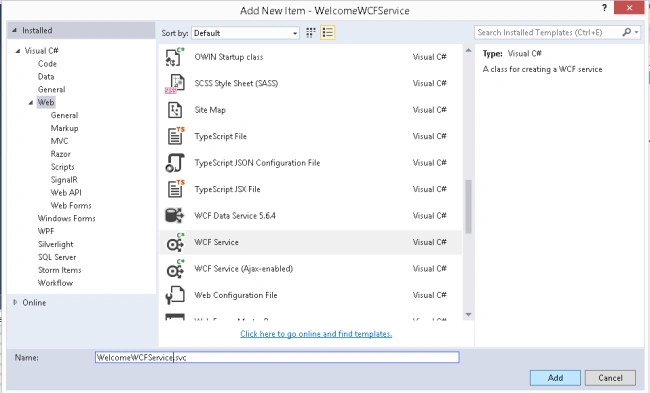Image resolution: width=650 pixels, height=393 pixels.
Task: Switch to small icons list view
Action: pyautogui.click(x=327, y=33)
